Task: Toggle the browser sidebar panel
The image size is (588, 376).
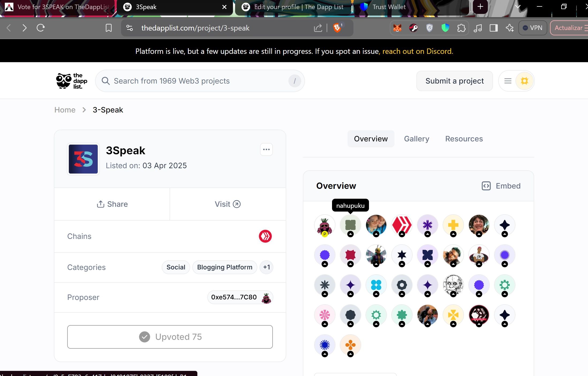Action: point(493,28)
